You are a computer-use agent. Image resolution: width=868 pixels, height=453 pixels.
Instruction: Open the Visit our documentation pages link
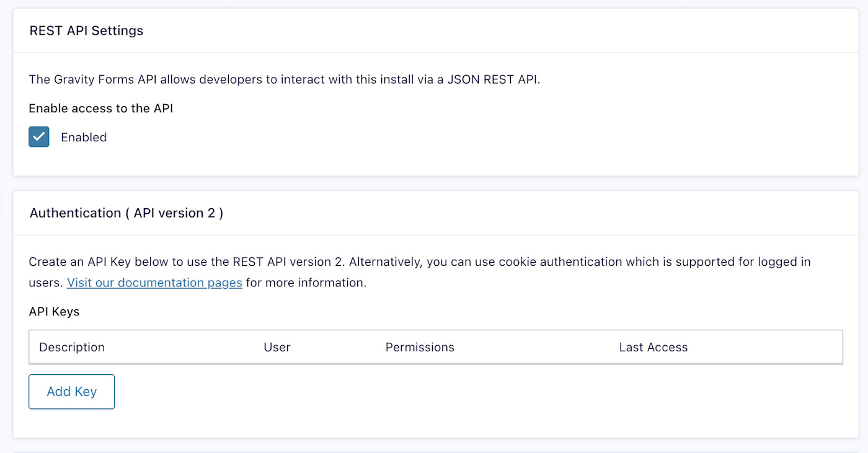point(154,283)
